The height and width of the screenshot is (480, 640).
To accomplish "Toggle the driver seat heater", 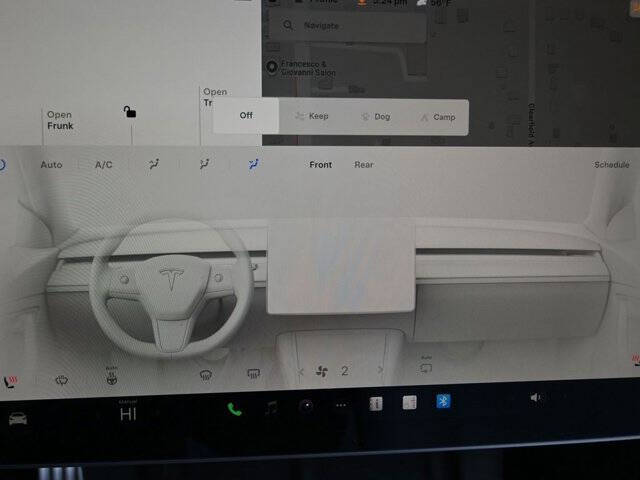I will 10,382.
